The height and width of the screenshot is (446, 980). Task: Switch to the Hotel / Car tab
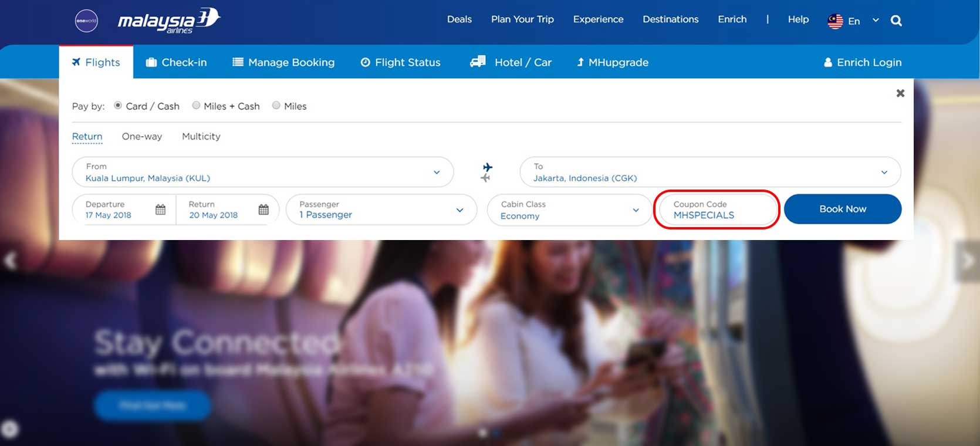pyautogui.click(x=511, y=62)
